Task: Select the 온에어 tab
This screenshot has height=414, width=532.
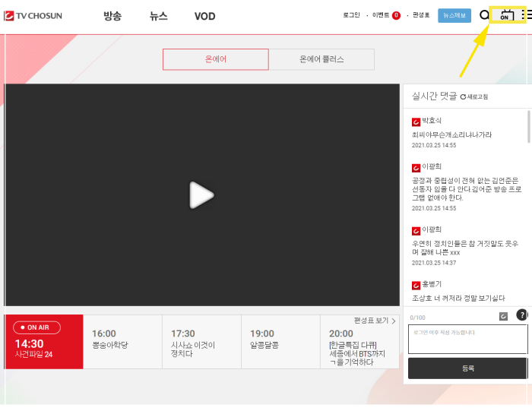Action: tap(215, 59)
